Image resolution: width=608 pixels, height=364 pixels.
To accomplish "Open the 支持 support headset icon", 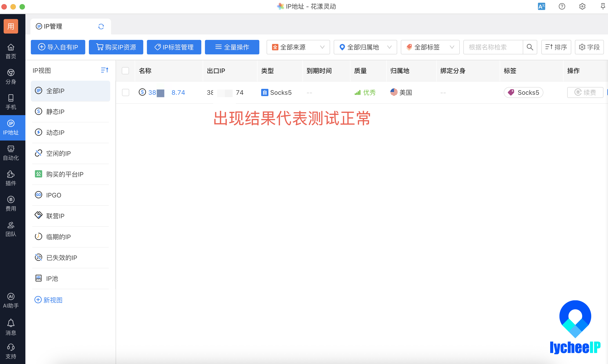I will [x=11, y=351].
